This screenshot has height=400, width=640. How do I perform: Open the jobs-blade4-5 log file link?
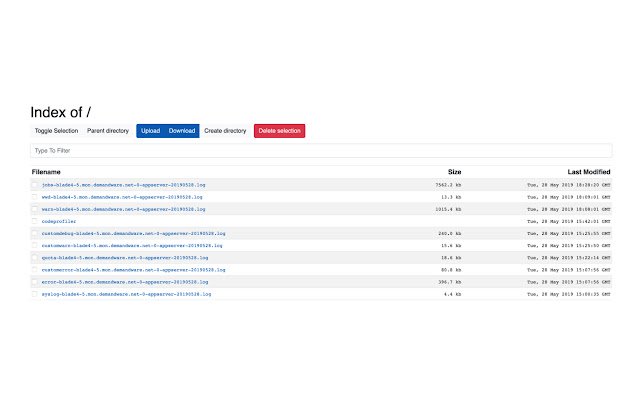tap(123, 185)
